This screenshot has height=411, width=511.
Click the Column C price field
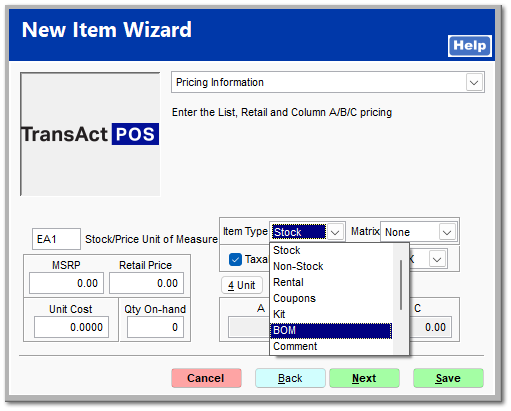coord(431,327)
